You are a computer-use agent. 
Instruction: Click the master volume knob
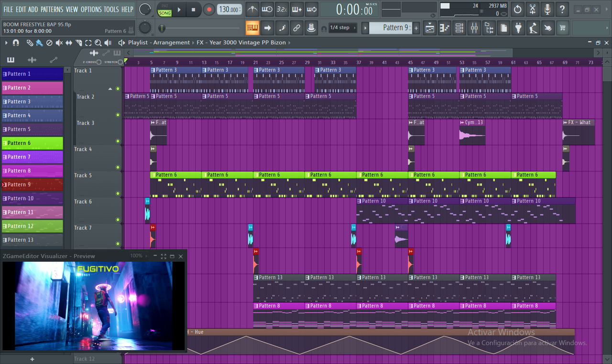(x=145, y=9)
